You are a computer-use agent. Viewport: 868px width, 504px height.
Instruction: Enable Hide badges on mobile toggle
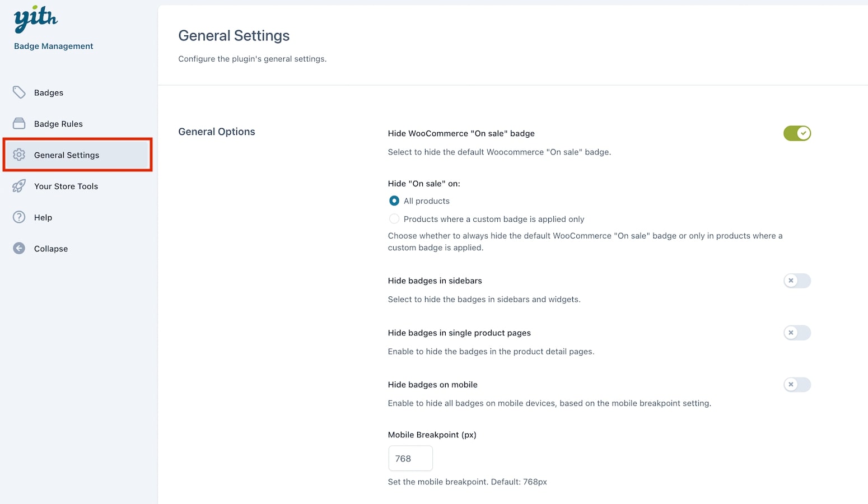pos(797,385)
